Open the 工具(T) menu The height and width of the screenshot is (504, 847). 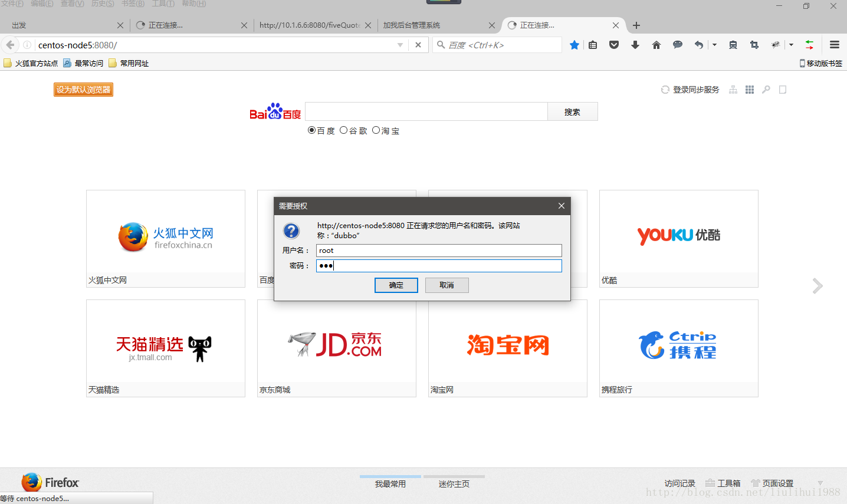163,4
